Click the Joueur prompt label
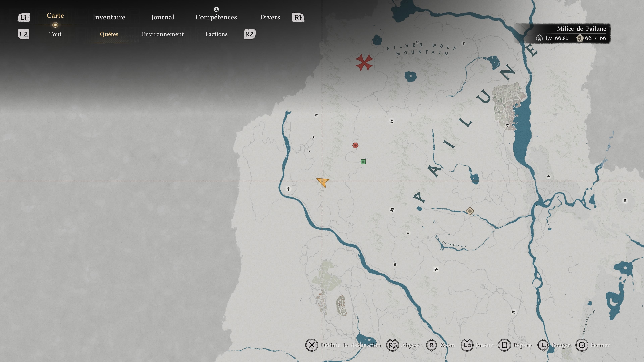644x362 pixels. [484, 345]
